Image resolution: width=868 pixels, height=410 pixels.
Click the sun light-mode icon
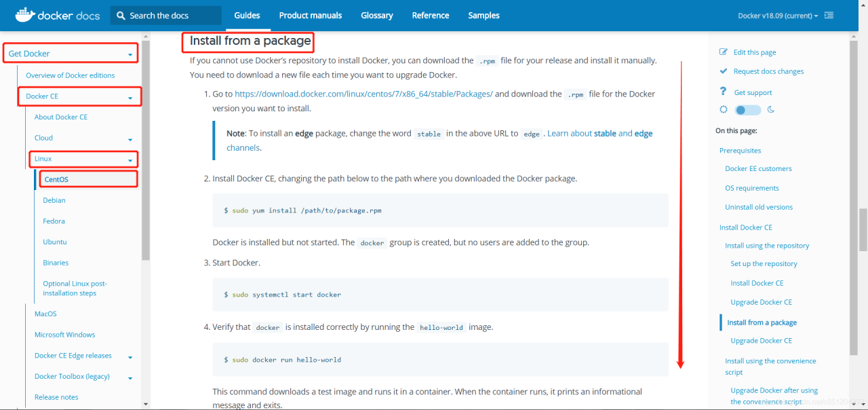[724, 109]
